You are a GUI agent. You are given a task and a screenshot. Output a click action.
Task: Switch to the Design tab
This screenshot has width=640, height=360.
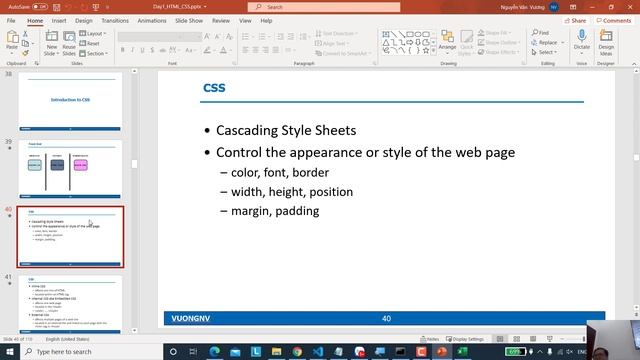(84, 20)
